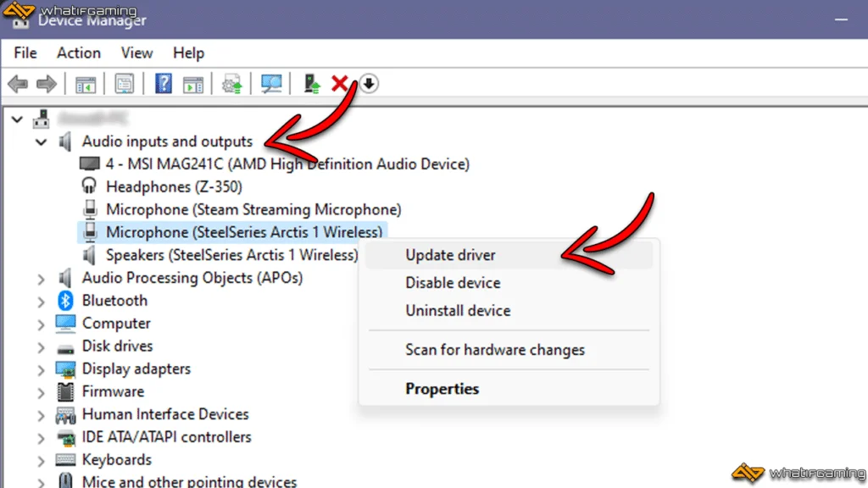This screenshot has height=488, width=868.
Task: Click the Properties toolbar icon
Action: 125,84
